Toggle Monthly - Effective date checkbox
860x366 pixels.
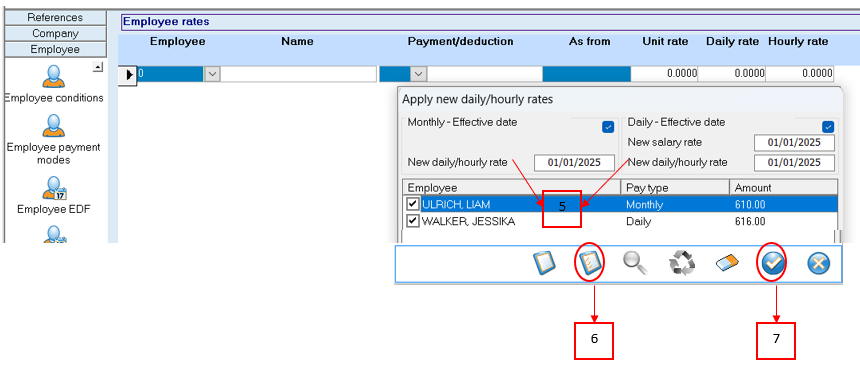pyautogui.click(x=608, y=127)
